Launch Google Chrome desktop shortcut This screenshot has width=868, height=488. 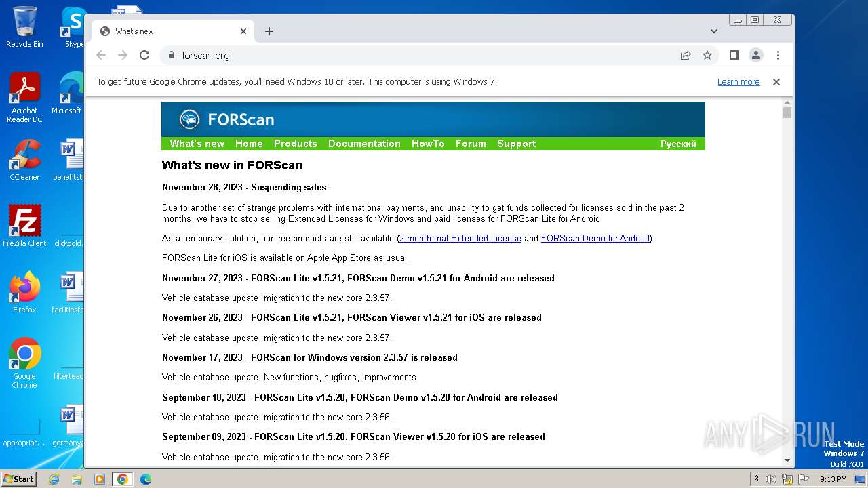[24, 363]
